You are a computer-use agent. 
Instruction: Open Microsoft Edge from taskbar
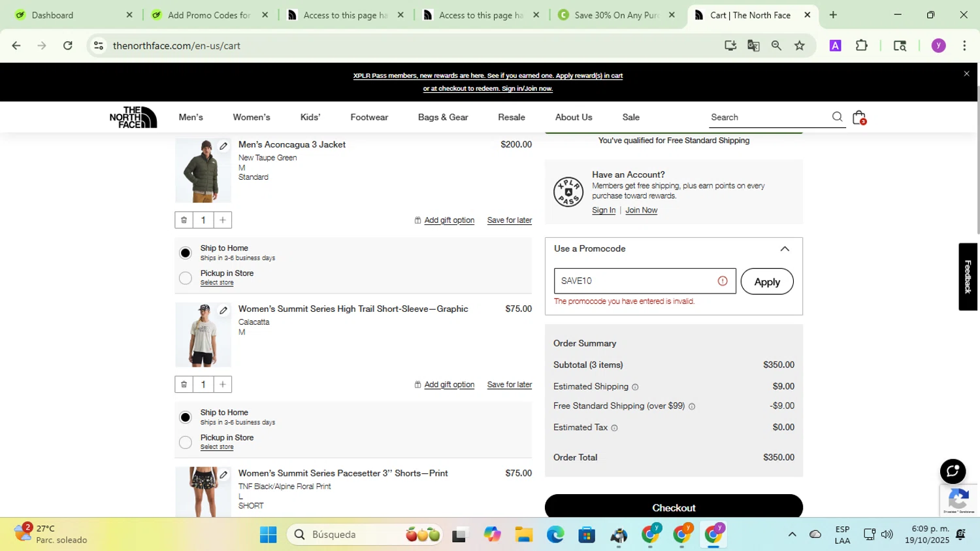coord(555,535)
